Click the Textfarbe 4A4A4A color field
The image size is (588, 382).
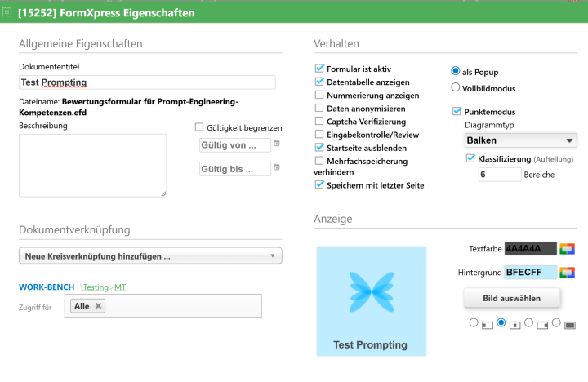[530, 248]
